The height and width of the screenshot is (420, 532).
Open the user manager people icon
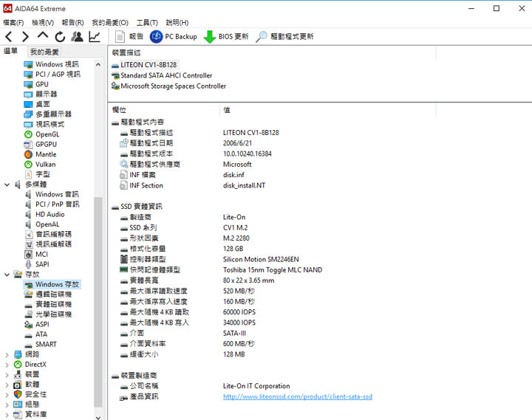point(77,37)
